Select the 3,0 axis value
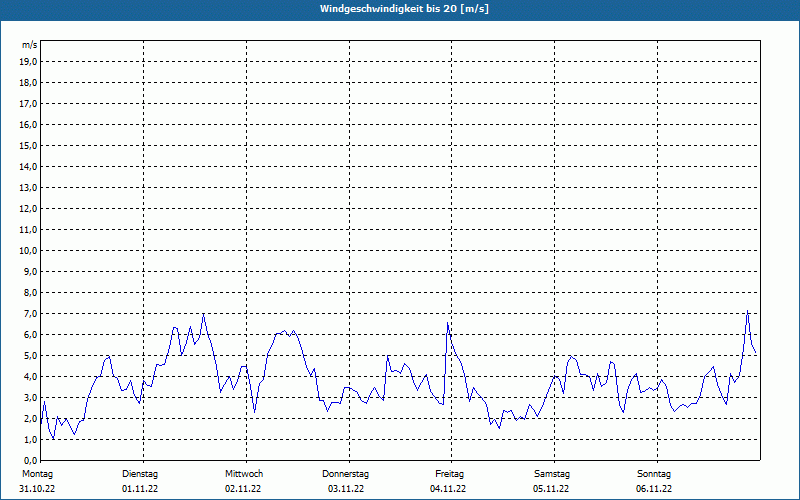The height and width of the screenshot is (500, 800). click(x=31, y=397)
